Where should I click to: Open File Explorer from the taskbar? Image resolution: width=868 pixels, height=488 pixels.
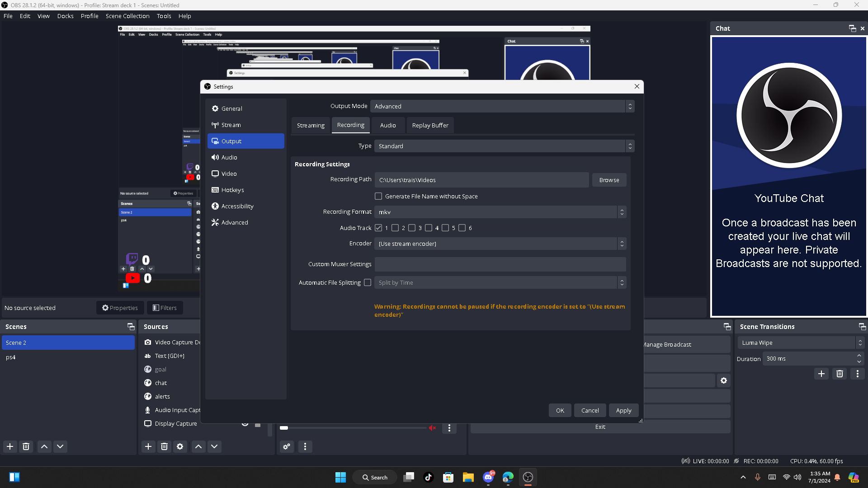coord(468,477)
